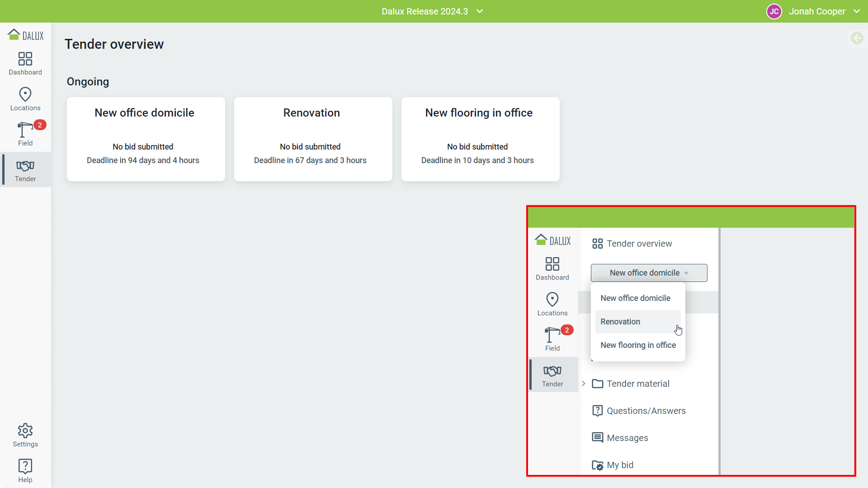Click the green back arrow icon
The width and height of the screenshot is (868, 488).
pyautogui.click(x=857, y=38)
